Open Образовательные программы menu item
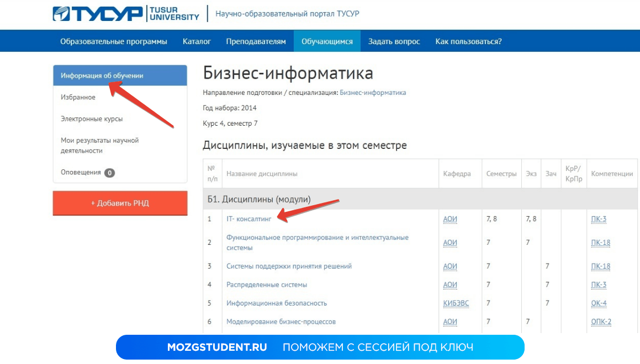 [114, 41]
